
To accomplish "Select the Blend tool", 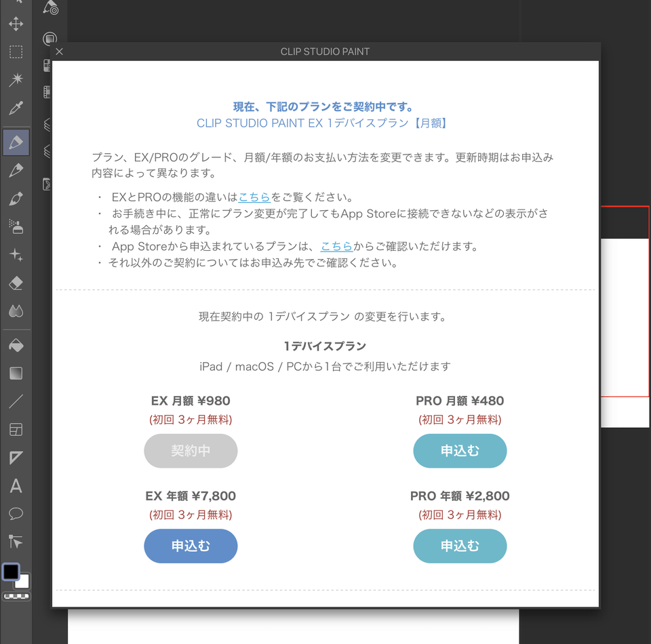I will click(x=16, y=311).
